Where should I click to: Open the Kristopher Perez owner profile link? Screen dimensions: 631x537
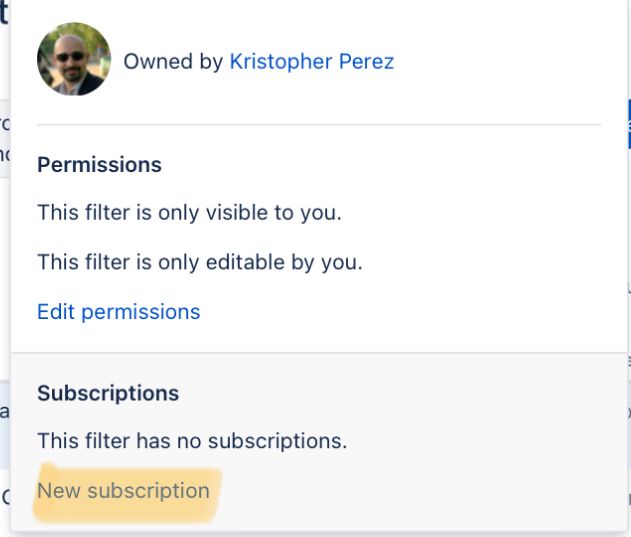(x=311, y=62)
